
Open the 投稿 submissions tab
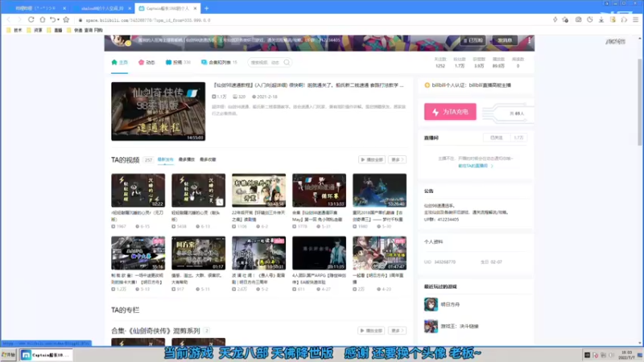pos(178,63)
